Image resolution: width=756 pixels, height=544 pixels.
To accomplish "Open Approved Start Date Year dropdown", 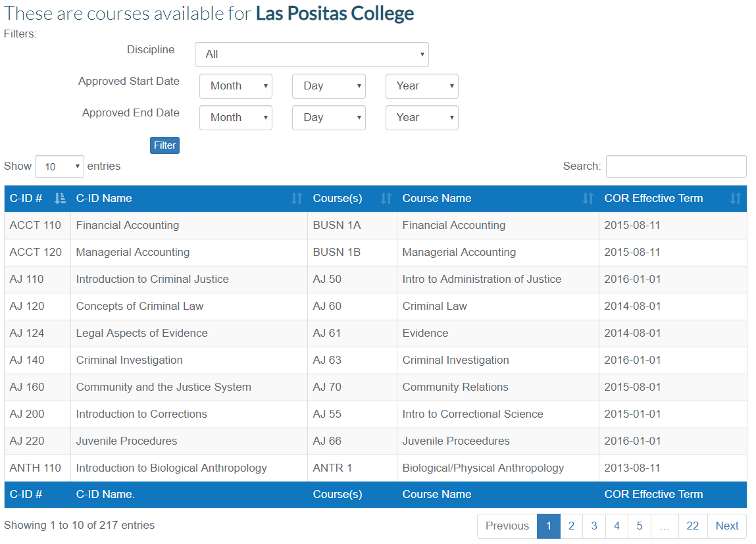I will pyautogui.click(x=422, y=86).
